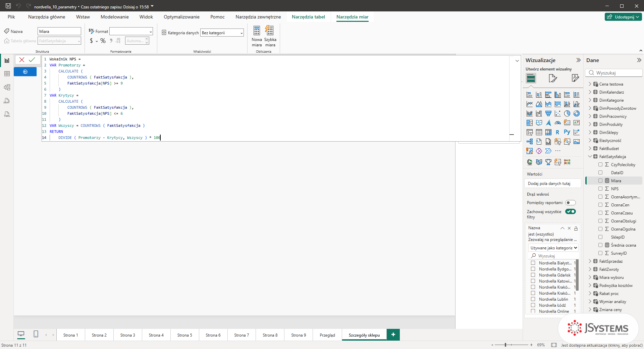Cancel formula editing with the red X
This screenshot has height=349, width=644.
click(x=22, y=60)
